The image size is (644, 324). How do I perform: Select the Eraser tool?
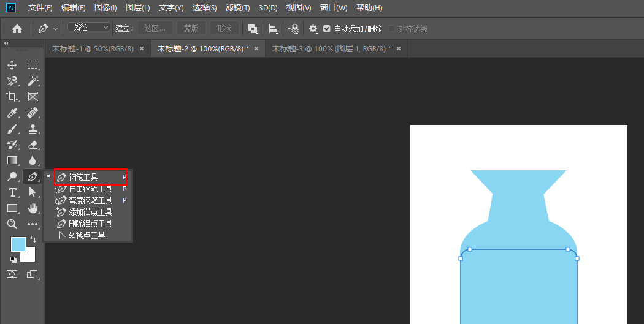click(33, 145)
